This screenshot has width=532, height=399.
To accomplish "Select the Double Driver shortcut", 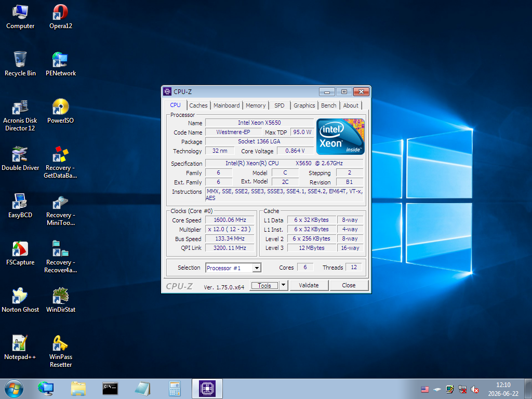I will [x=20, y=159].
